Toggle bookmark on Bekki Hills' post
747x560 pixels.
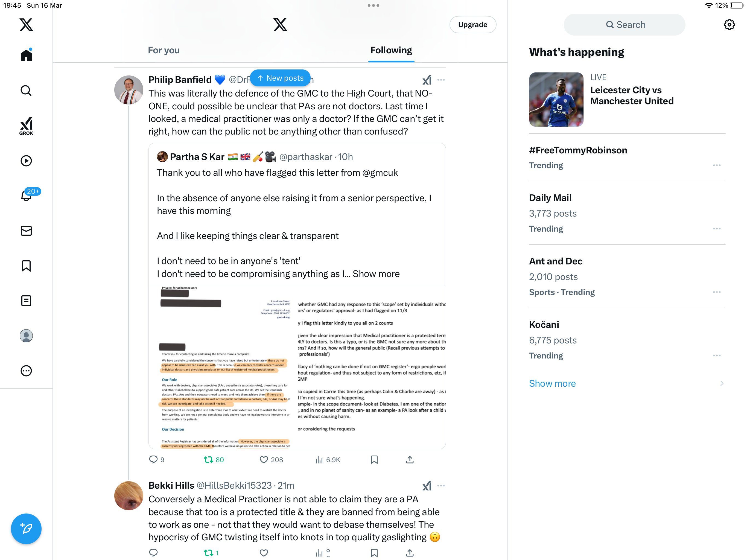click(x=374, y=553)
